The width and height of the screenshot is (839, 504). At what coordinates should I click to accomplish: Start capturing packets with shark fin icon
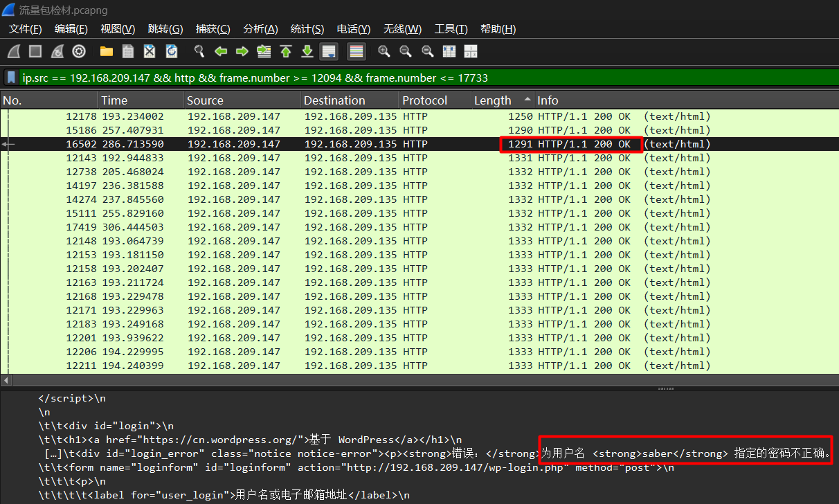[x=14, y=51]
